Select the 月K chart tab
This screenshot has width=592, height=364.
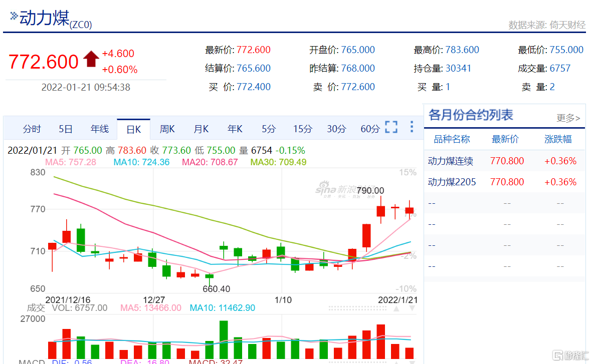point(201,129)
